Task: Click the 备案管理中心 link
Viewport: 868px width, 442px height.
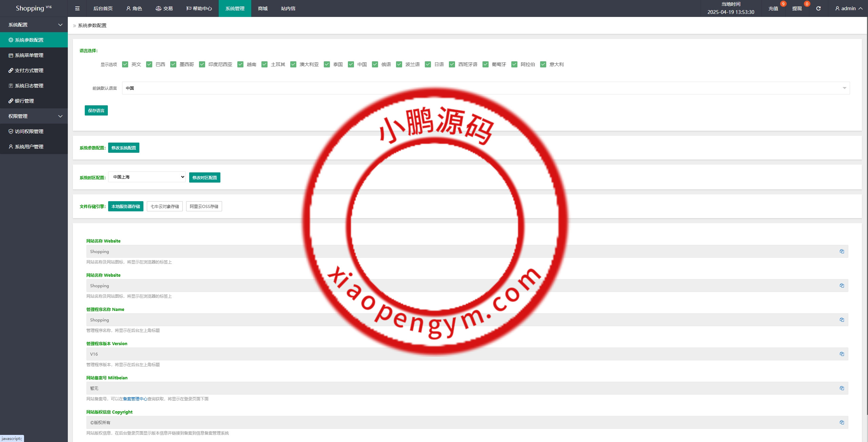Action: coord(135,399)
